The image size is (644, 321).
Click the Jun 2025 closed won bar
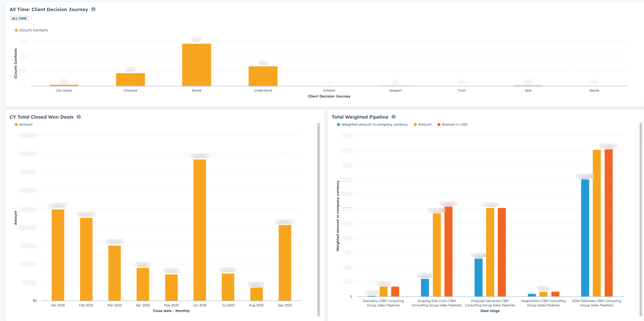(200, 230)
